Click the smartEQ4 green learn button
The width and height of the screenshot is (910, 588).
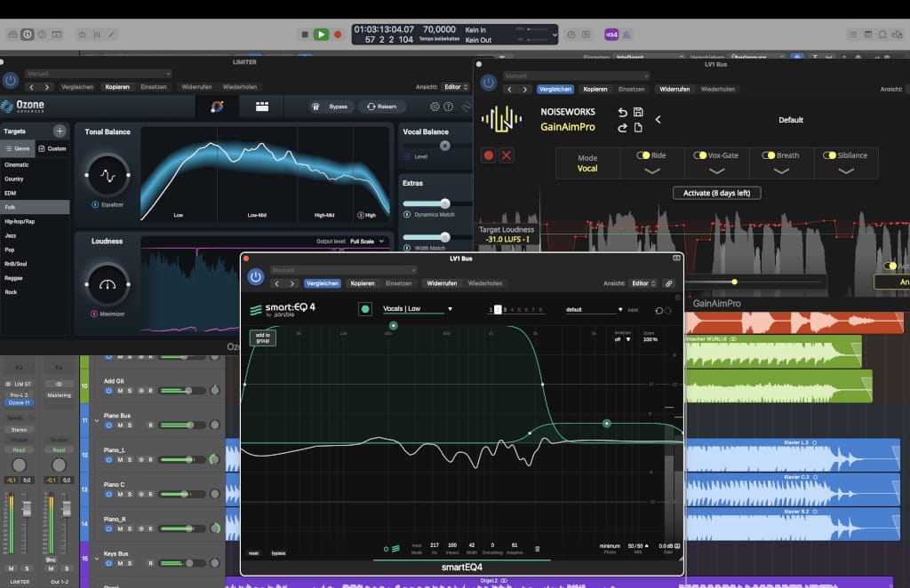click(365, 309)
